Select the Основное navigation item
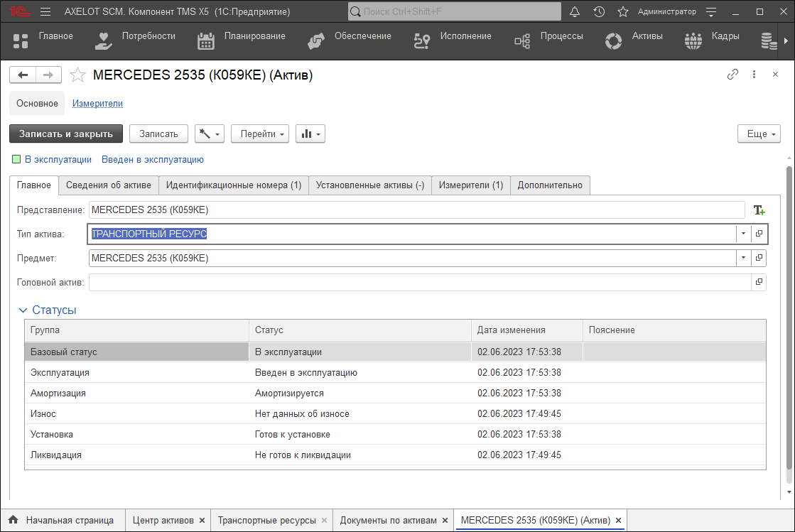Image resolution: width=795 pixels, height=532 pixels. click(x=37, y=104)
